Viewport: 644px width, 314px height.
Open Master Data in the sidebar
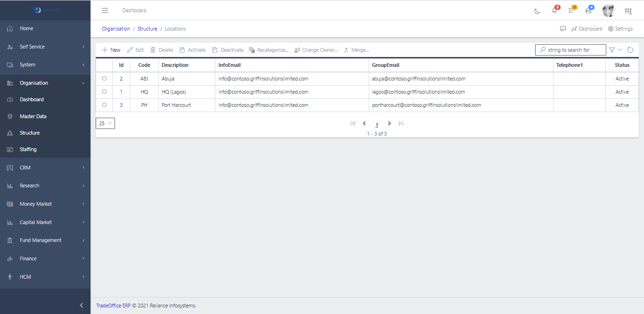point(33,116)
